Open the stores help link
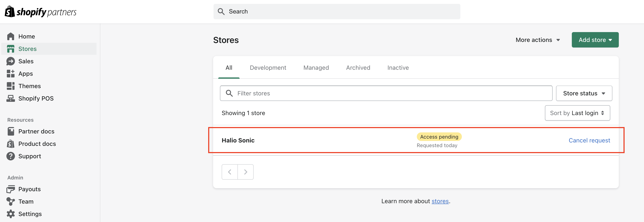The width and height of the screenshot is (644, 222). (440, 201)
